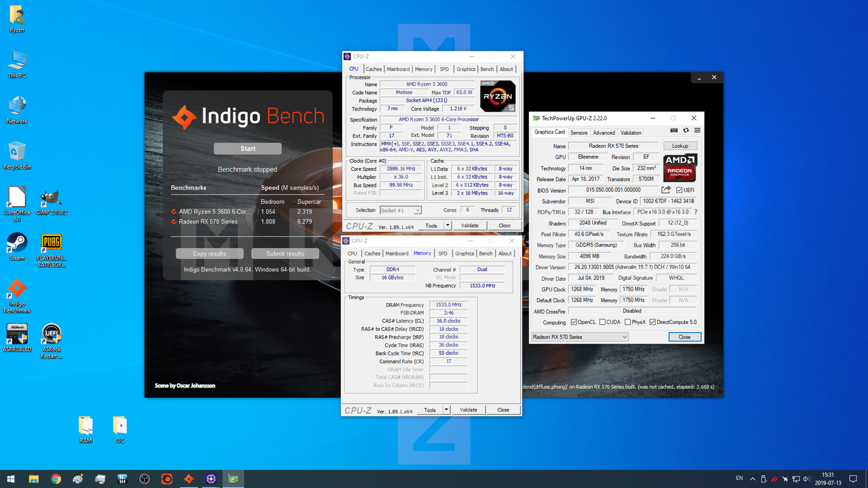Switch to Caches tab in upper CPU-Z window
The width and height of the screenshot is (868, 488).
click(374, 69)
